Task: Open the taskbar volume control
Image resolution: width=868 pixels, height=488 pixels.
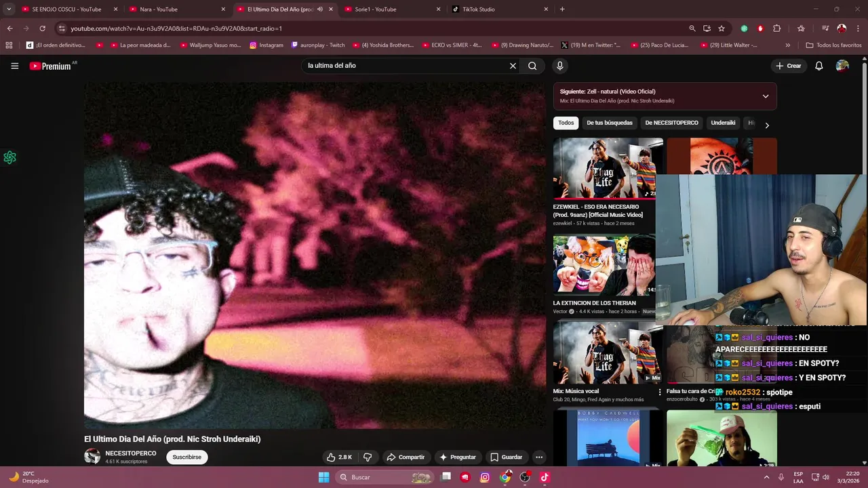Action: click(825, 477)
